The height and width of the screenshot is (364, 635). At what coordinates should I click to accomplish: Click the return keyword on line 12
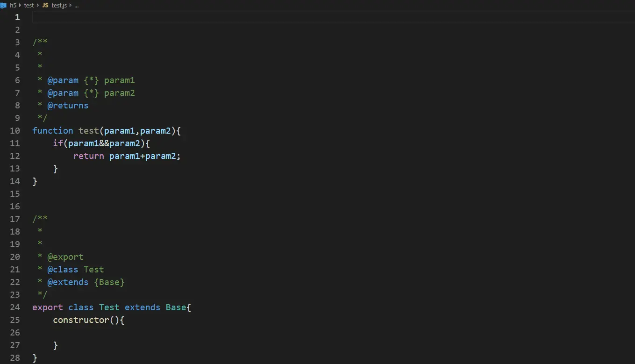click(89, 156)
